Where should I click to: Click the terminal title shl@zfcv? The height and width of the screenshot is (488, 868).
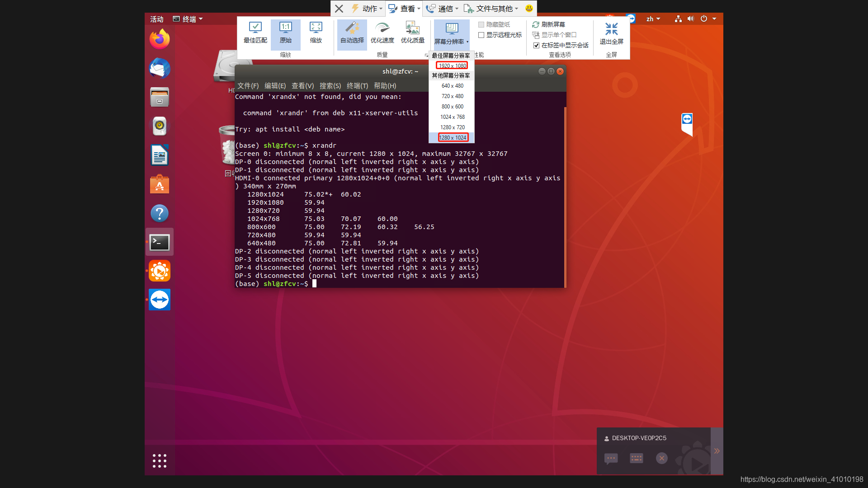[400, 71]
